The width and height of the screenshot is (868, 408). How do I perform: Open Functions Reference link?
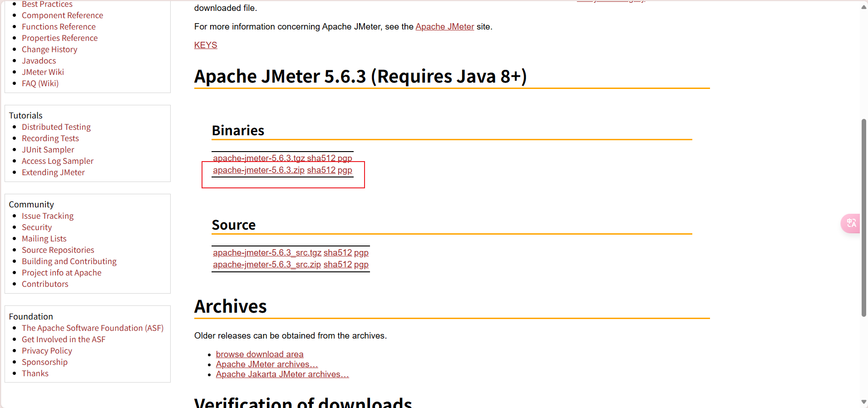pyautogui.click(x=59, y=27)
